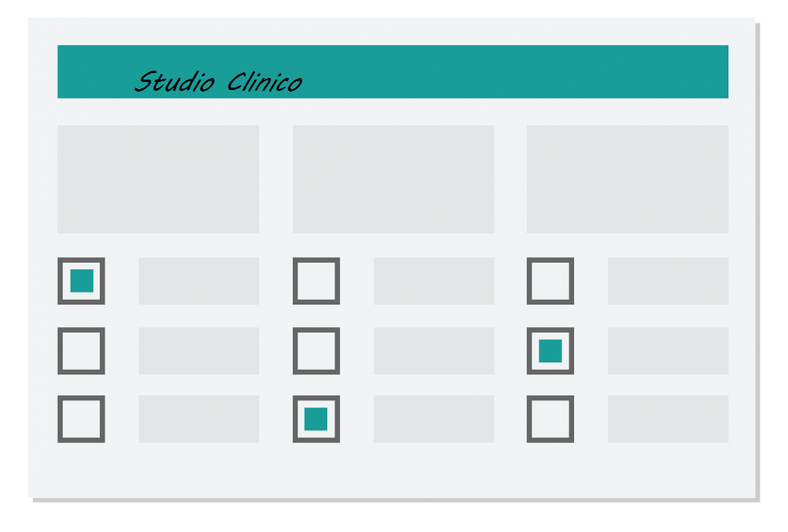Uncheck the checked box in the right column

click(x=550, y=350)
